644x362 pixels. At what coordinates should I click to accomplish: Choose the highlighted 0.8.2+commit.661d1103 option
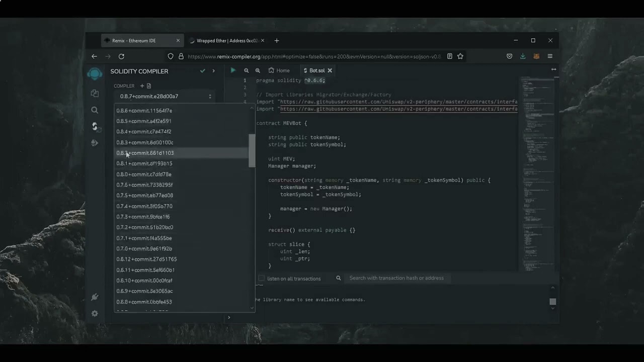point(182,153)
